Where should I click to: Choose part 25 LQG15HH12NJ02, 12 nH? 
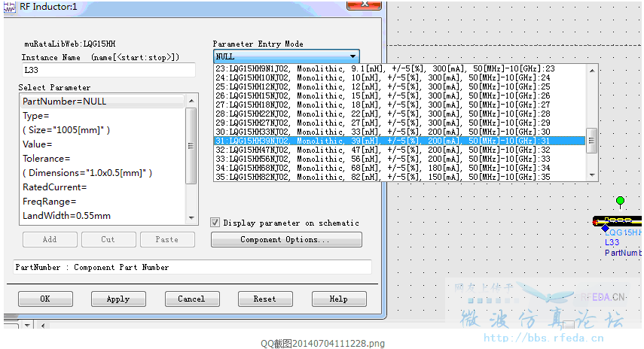pos(400,86)
